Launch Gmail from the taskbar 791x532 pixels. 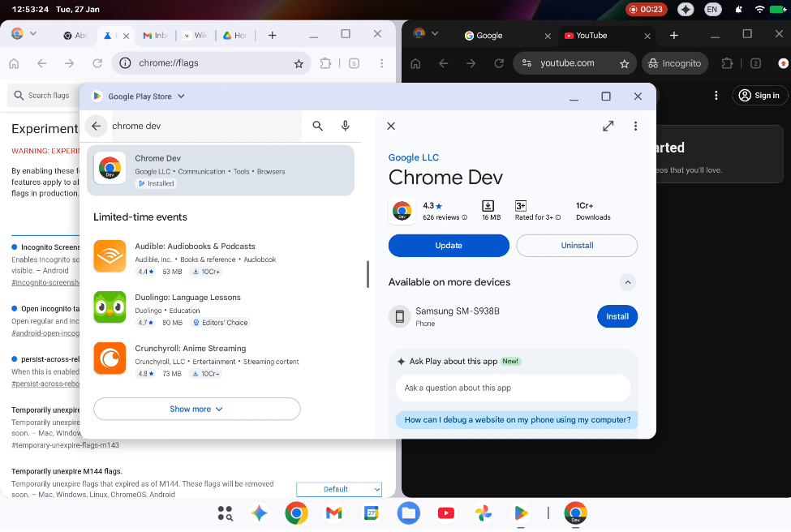coord(334,513)
